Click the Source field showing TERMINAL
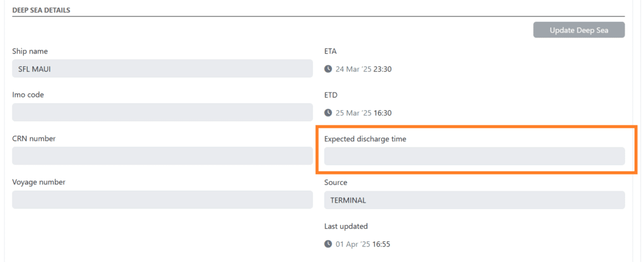Screen dimensions: 644x262 474,200
